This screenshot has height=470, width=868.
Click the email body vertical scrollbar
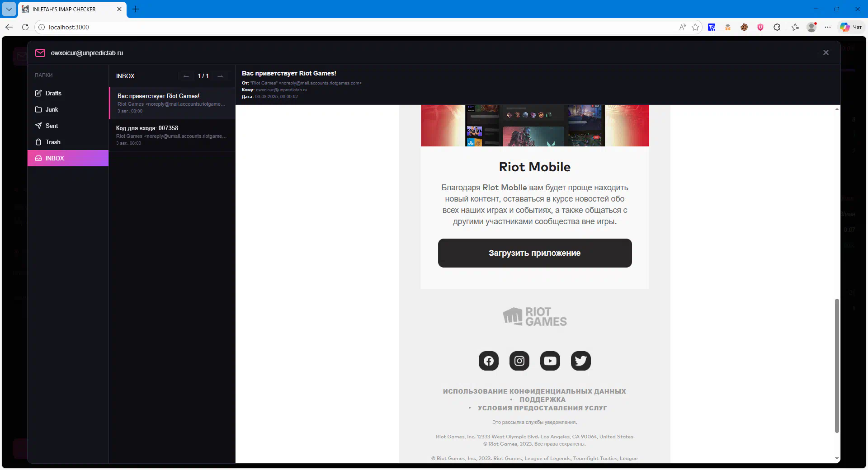[x=836, y=365]
